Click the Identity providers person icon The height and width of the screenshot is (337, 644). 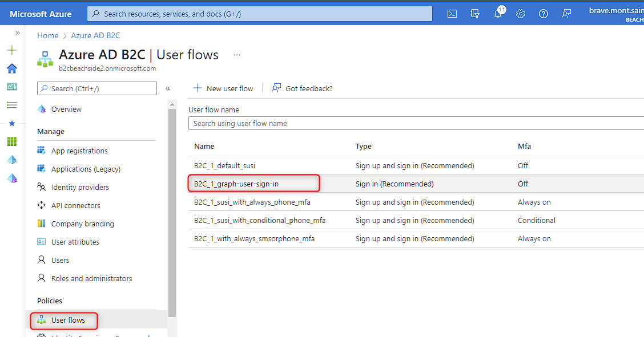click(x=42, y=187)
